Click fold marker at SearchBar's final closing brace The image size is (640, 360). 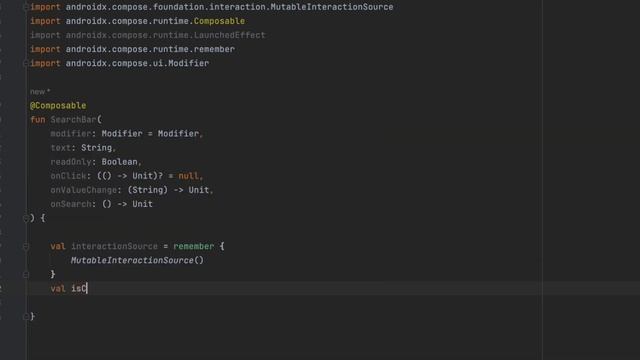(26, 316)
